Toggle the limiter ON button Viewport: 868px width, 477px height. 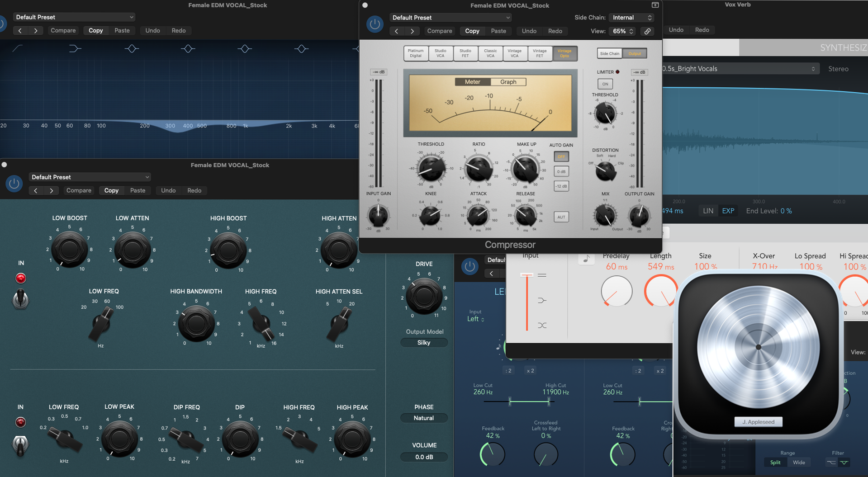(x=605, y=84)
